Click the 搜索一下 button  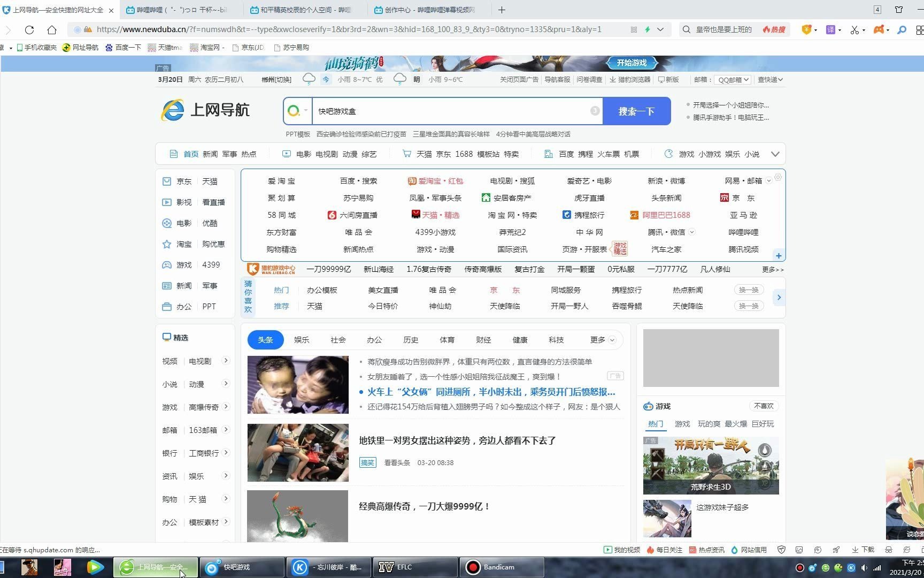(x=636, y=111)
